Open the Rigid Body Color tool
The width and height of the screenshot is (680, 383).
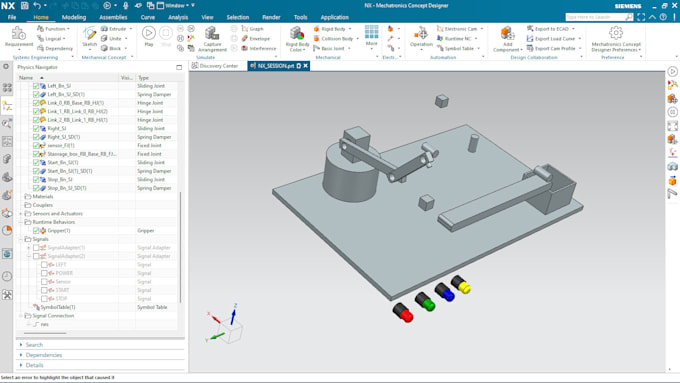(x=297, y=34)
